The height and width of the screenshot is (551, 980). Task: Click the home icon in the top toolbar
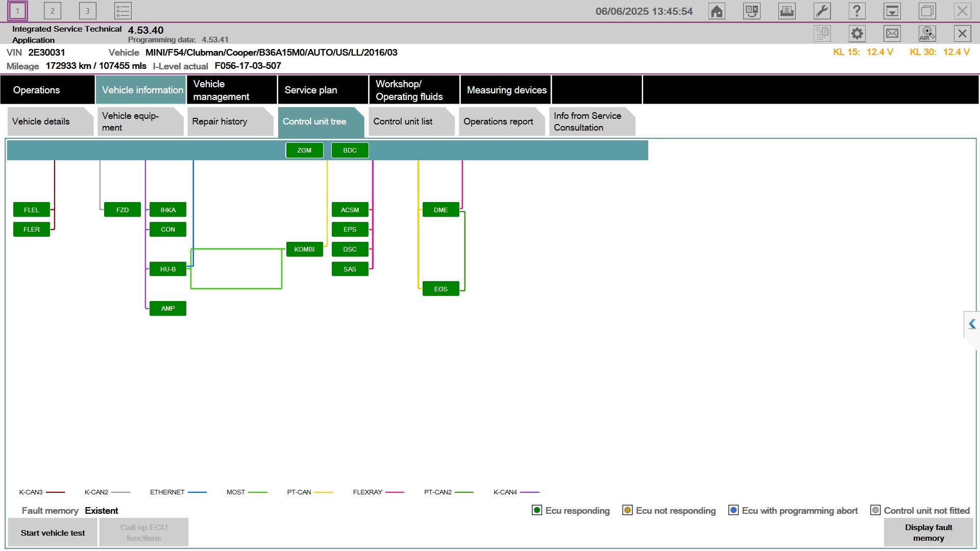click(x=717, y=11)
